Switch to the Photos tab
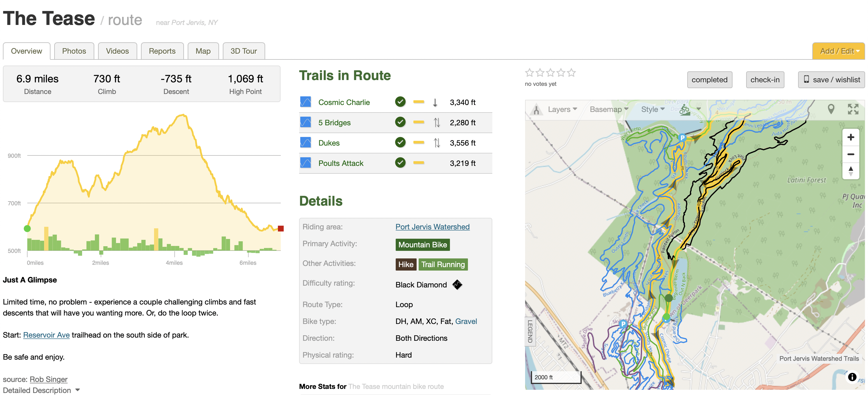868x395 pixels. [x=74, y=51]
